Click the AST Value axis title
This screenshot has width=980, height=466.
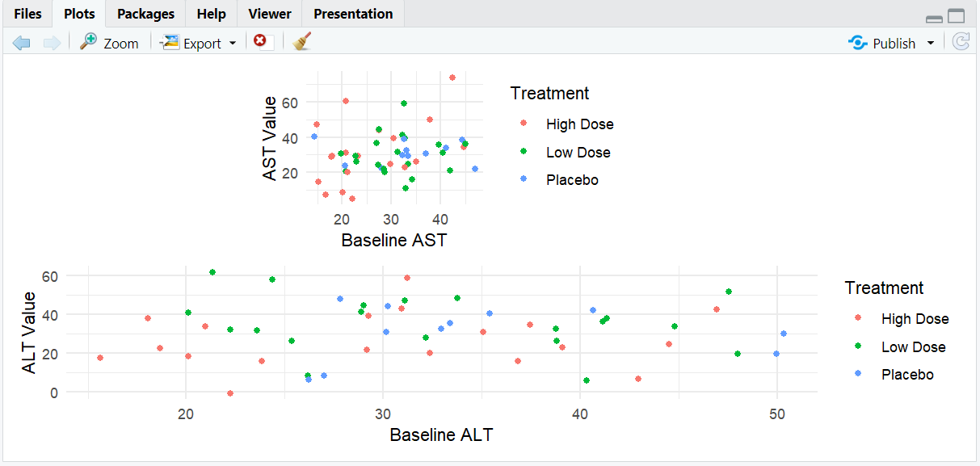(x=270, y=138)
